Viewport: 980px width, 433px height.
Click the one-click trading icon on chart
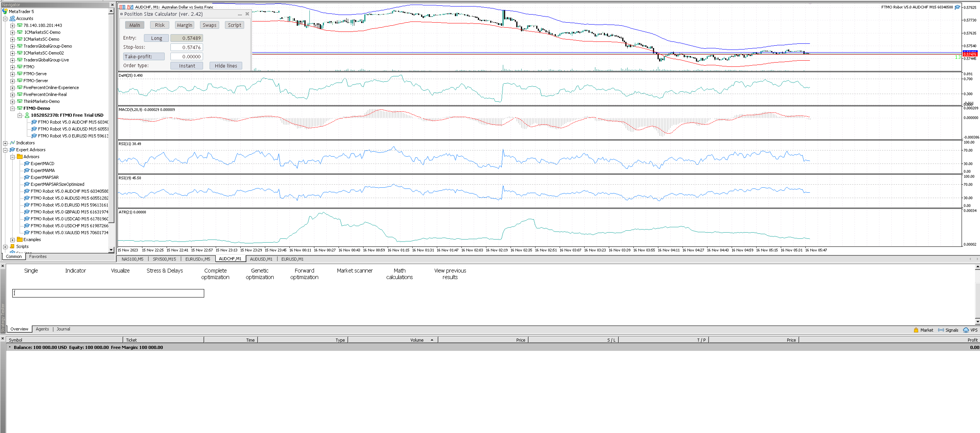[x=130, y=7]
